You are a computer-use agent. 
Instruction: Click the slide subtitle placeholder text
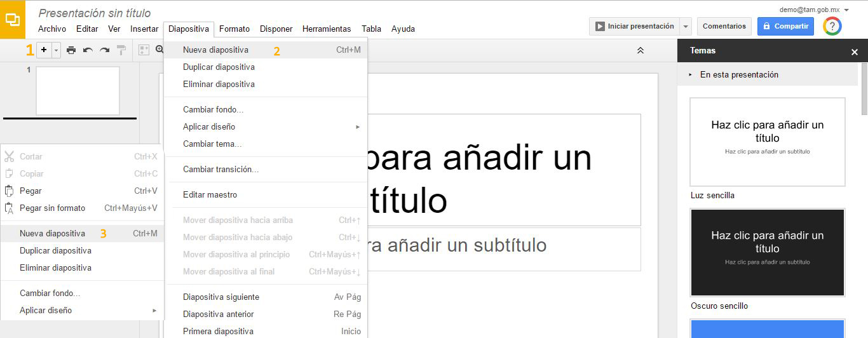click(x=458, y=245)
